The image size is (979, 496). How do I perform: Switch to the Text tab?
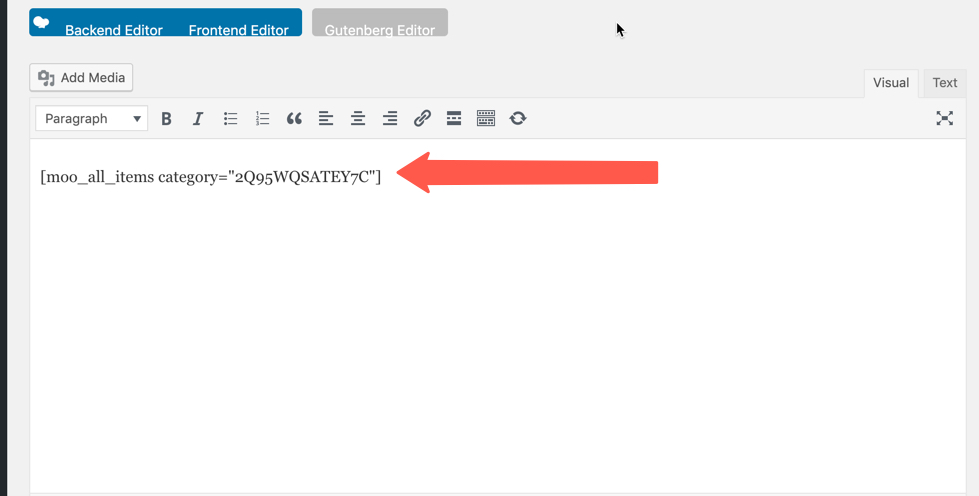click(945, 83)
